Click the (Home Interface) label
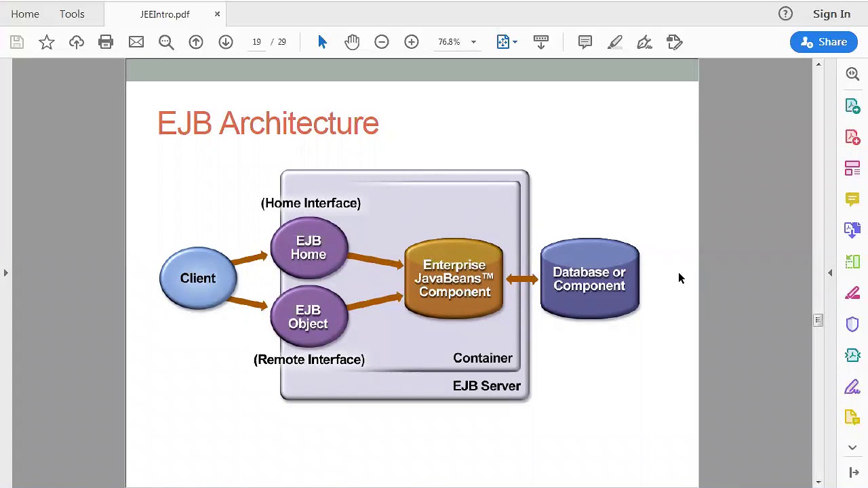Viewport: 868px width, 488px height. pos(311,203)
